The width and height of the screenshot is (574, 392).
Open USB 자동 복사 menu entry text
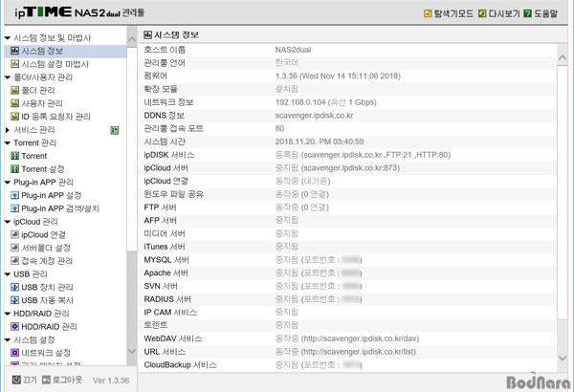point(47,300)
